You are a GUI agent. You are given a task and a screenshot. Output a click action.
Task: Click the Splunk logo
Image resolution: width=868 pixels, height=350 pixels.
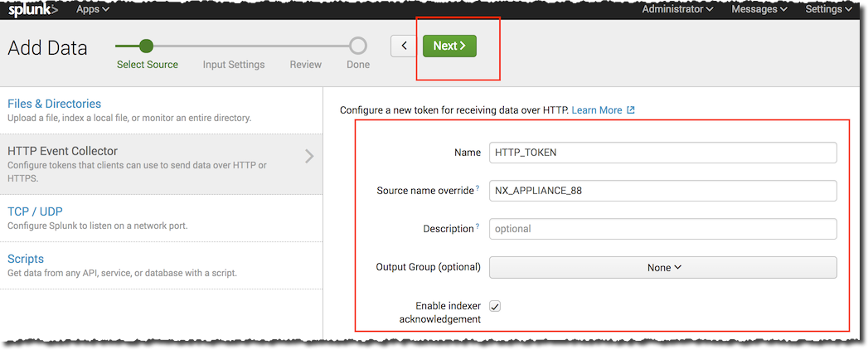pos(32,9)
